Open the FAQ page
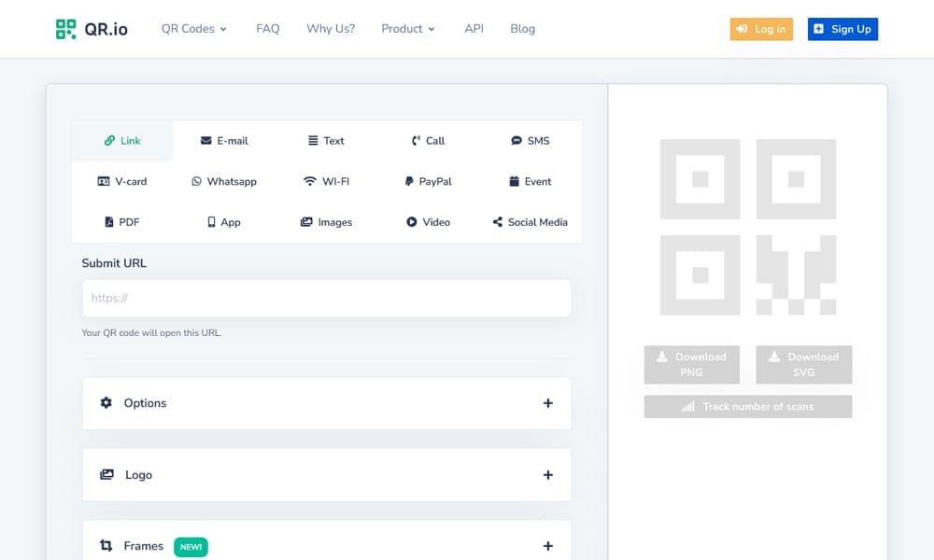This screenshot has height=560, width=934. coord(268,29)
